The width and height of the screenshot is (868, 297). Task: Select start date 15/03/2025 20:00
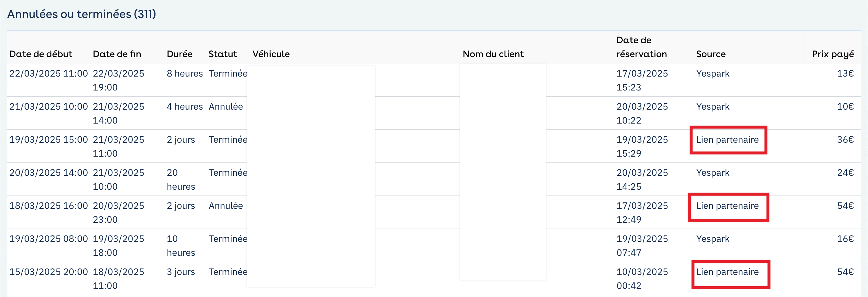(48, 271)
